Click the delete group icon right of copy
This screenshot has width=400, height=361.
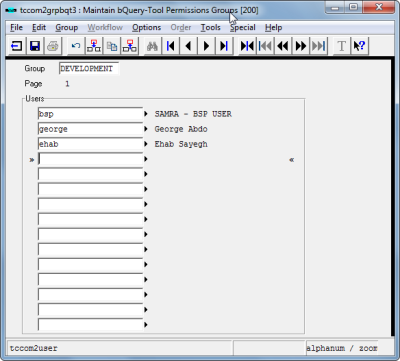pos(130,46)
